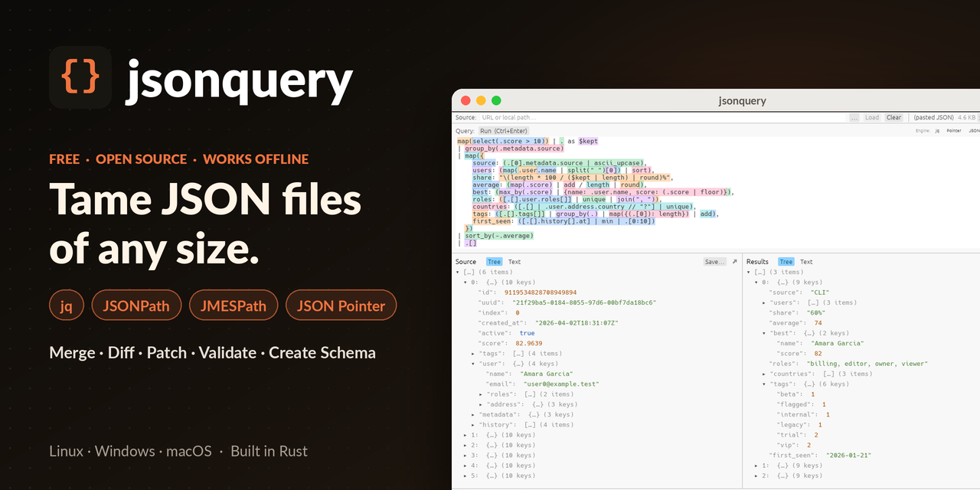This screenshot has height=490, width=980.
Task: Collapse Source item 0 (10 keys)
Action: click(465, 282)
